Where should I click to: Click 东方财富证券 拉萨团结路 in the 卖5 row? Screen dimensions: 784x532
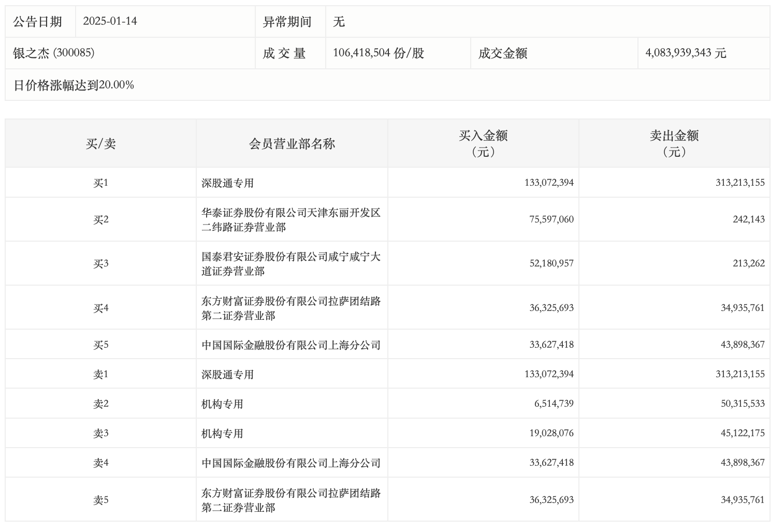pos(291,500)
